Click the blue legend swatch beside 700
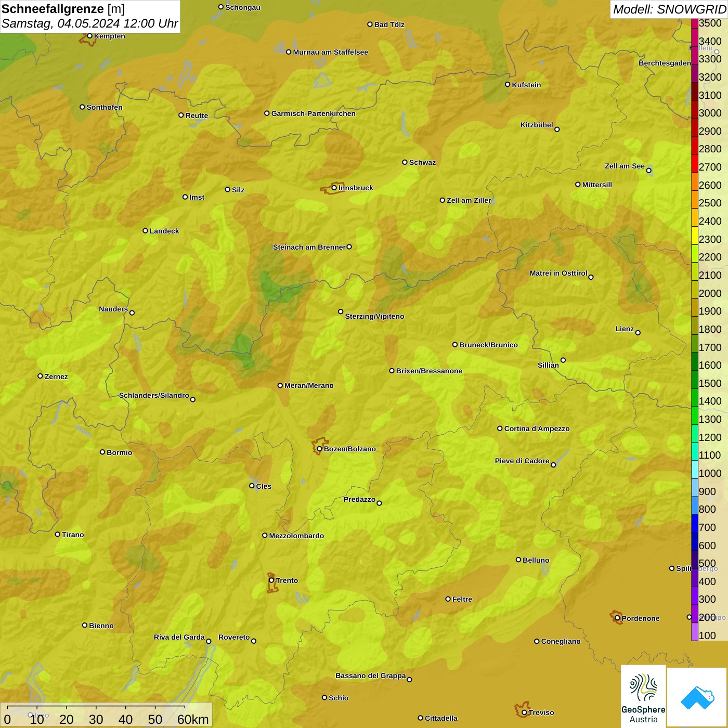Viewport: 728px width, 728px height. coord(695,524)
